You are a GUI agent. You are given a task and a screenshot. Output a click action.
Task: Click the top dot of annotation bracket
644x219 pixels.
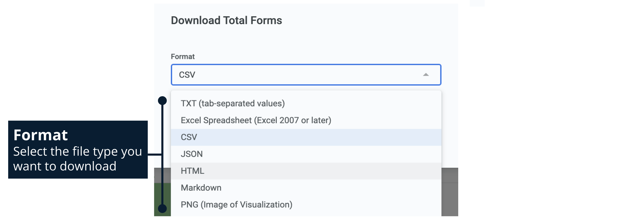(x=163, y=100)
